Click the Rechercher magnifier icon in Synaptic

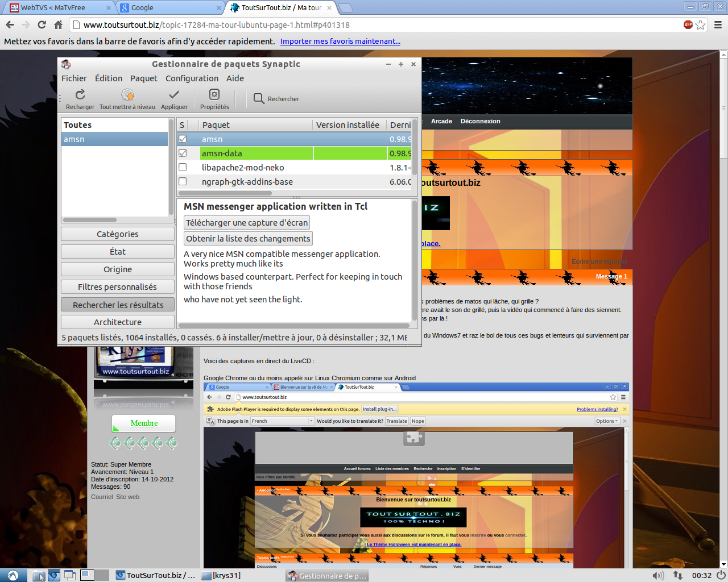coord(259,98)
